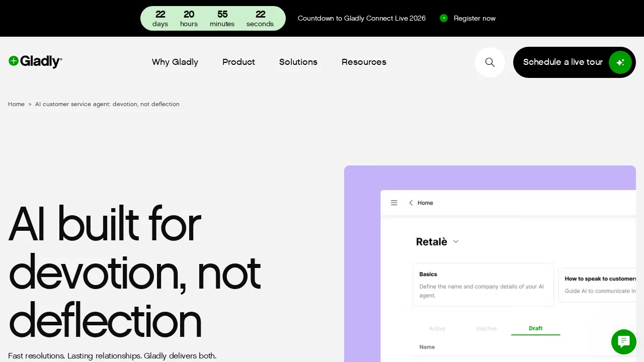This screenshot has width=644, height=362.
Task: Go to Home via the breadcrumb
Action: [16, 104]
